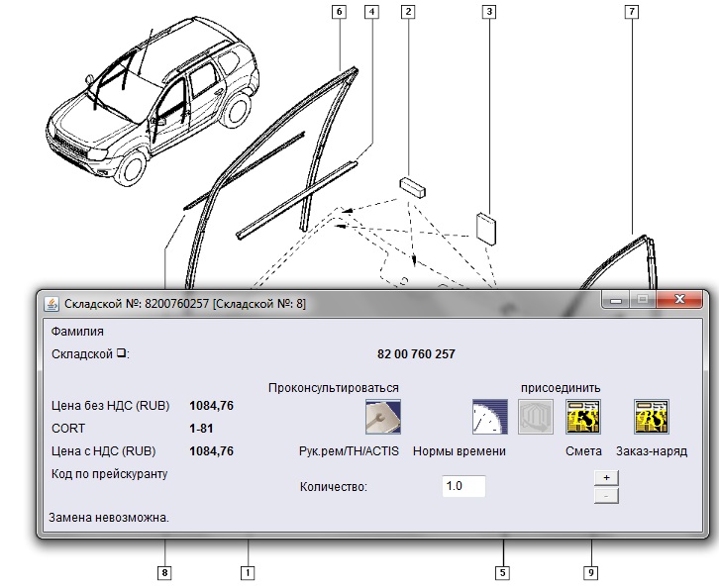The image size is (719, 588).
Task: Increase quantity with the plus button
Action: [606, 477]
